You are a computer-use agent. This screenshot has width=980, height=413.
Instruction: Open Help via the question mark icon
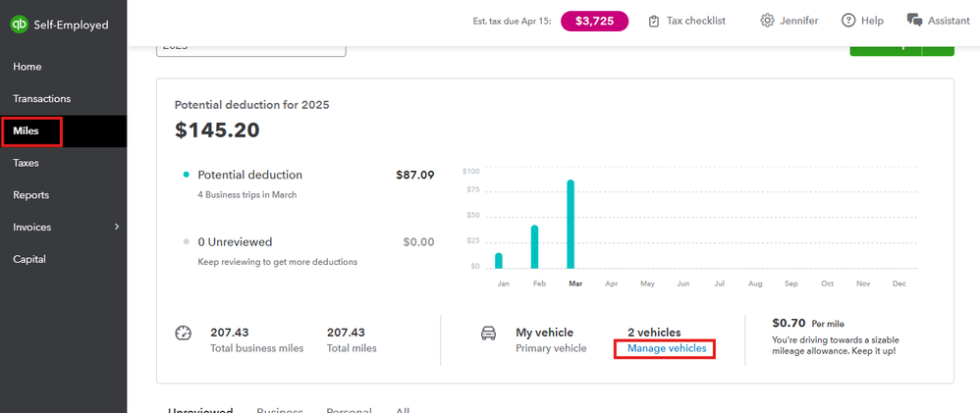tap(849, 21)
